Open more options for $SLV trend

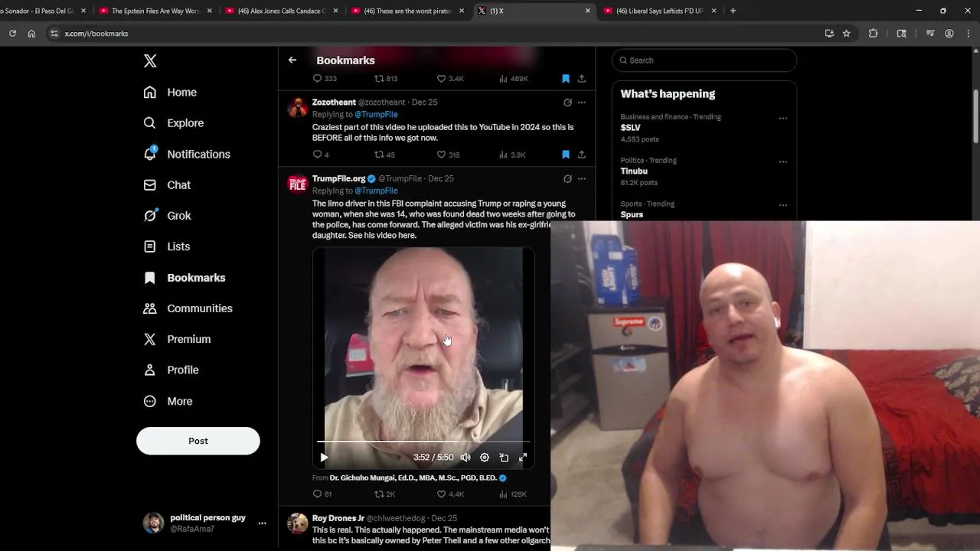(x=783, y=119)
